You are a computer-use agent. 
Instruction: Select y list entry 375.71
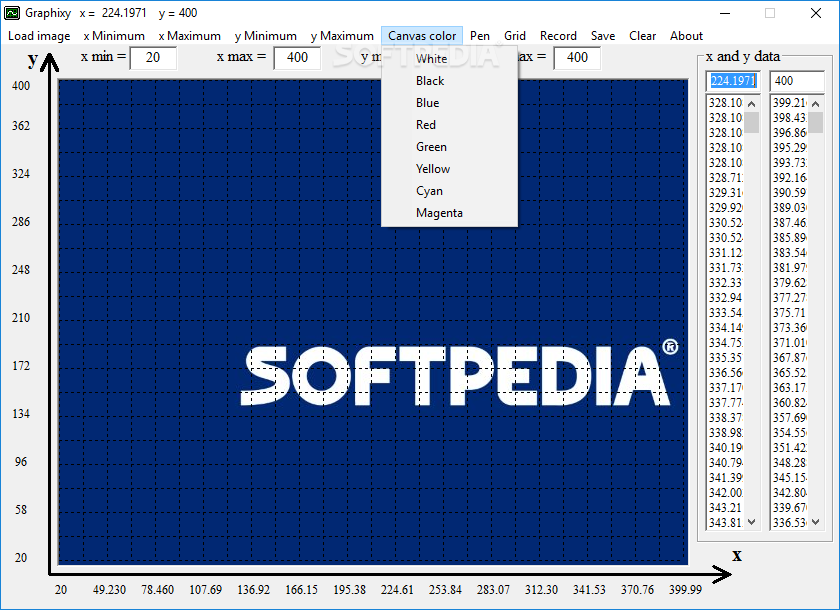(790, 313)
